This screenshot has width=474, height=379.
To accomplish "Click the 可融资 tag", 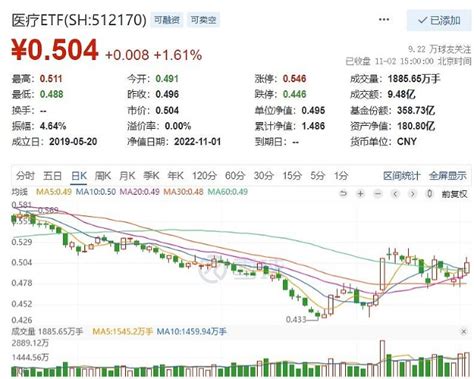I will pyautogui.click(x=167, y=20).
